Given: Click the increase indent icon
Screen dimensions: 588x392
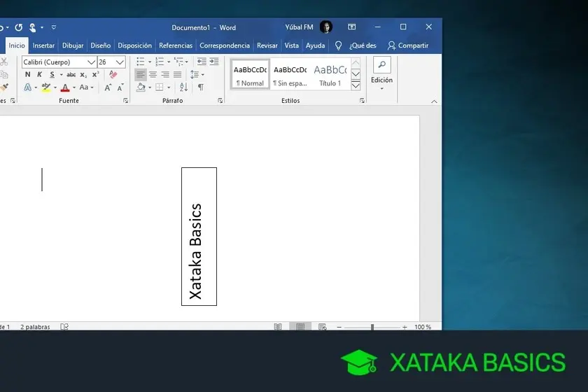Looking at the screenshot, I should 214,62.
